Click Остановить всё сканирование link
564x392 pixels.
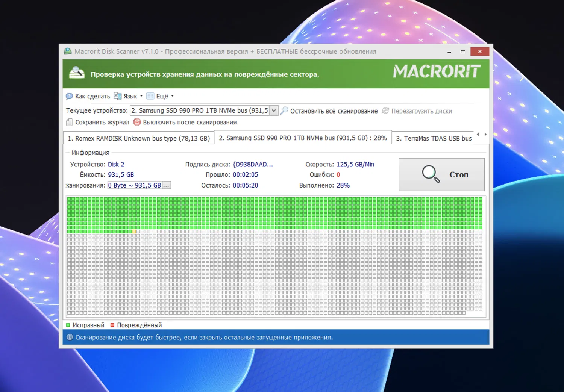(333, 111)
